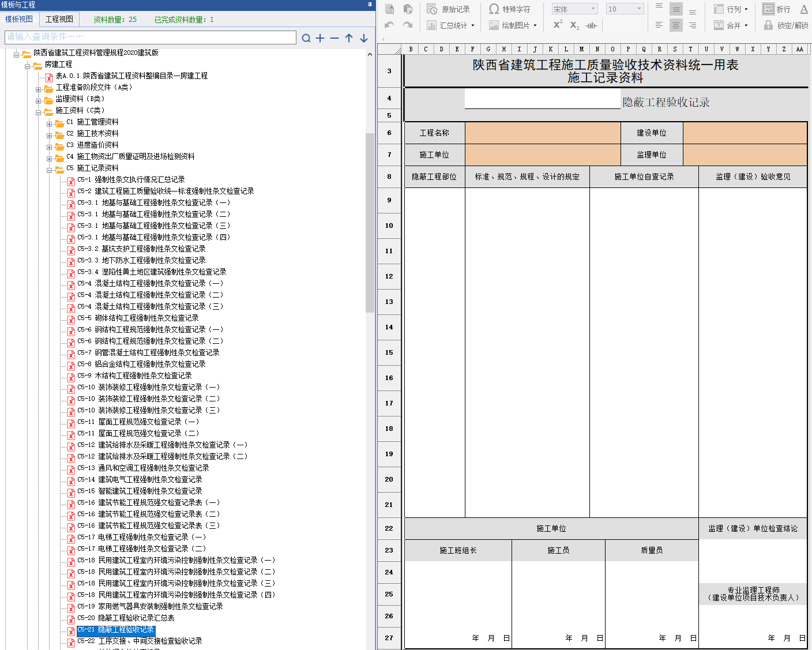Screen dimensions: 812x650
Task: Expand C3 进度造价资料 folder
Action: [x=50, y=147]
